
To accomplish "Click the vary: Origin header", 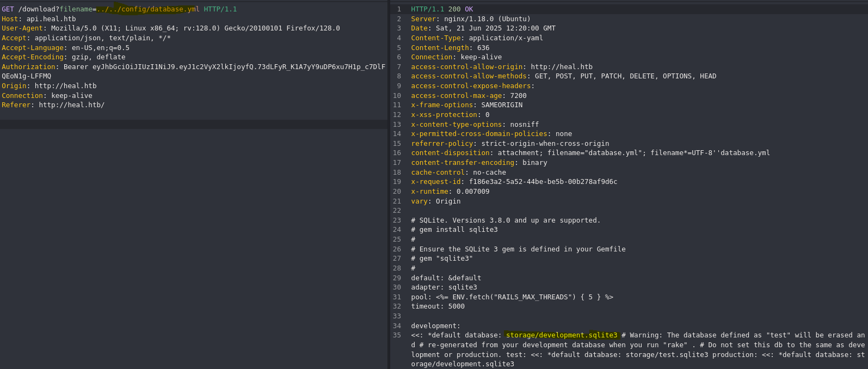I will pyautogui.click(x=435, y=201).
